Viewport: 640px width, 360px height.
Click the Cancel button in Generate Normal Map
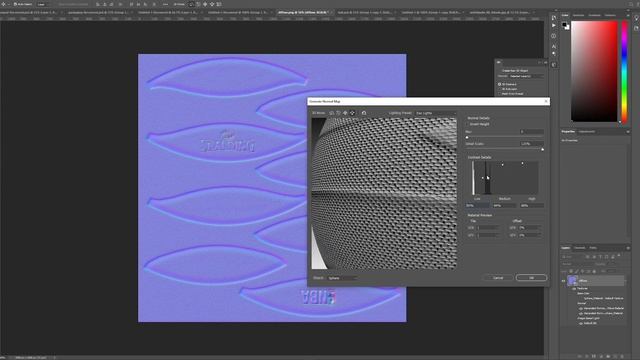click(x=498, y=278)
